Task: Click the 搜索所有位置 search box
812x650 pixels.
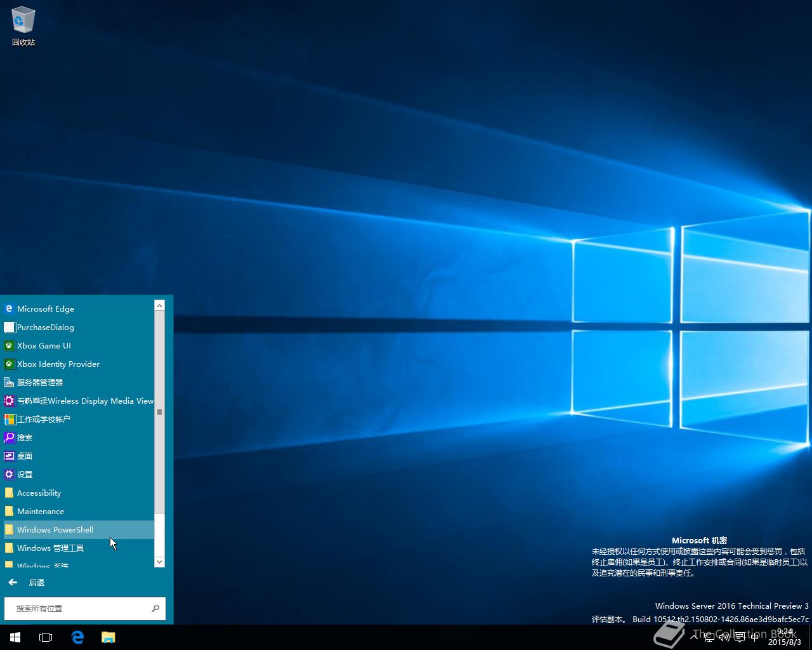Action: point(85,608)
